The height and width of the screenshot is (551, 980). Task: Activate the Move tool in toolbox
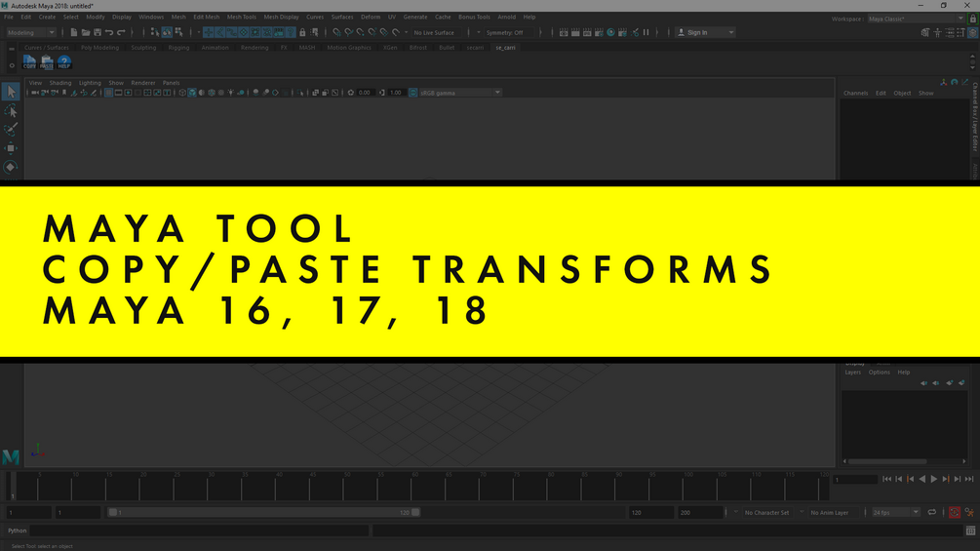click(x=11, y=148)
